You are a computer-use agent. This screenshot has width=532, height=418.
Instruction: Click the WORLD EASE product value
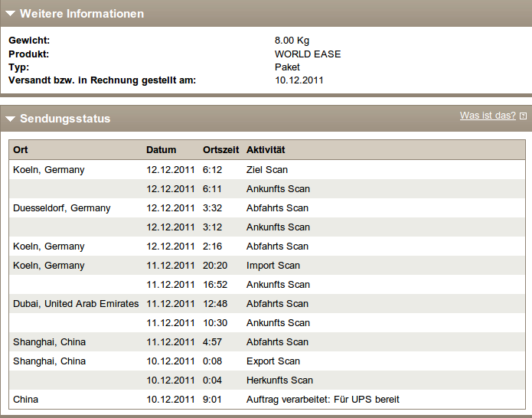(308, 54)
